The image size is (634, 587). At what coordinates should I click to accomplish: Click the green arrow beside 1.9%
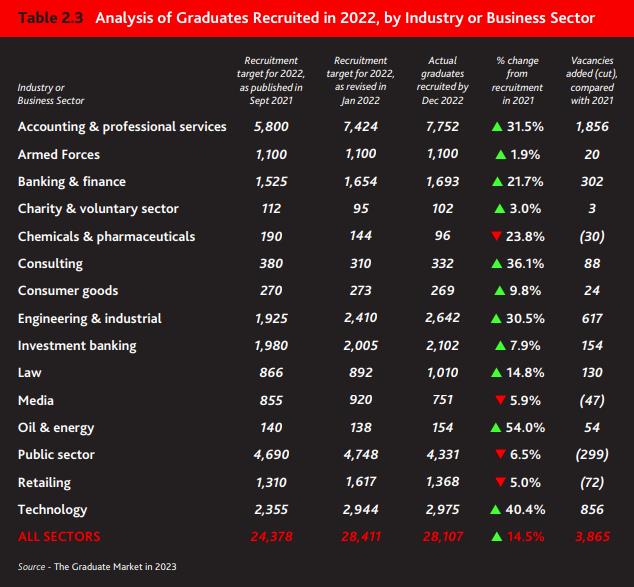click(501, 154)
